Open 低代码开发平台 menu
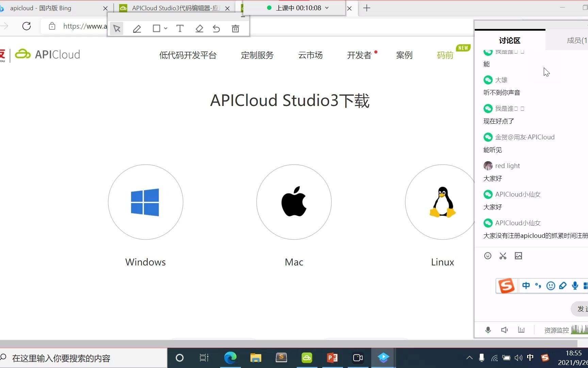 click(x=188, y=55)
